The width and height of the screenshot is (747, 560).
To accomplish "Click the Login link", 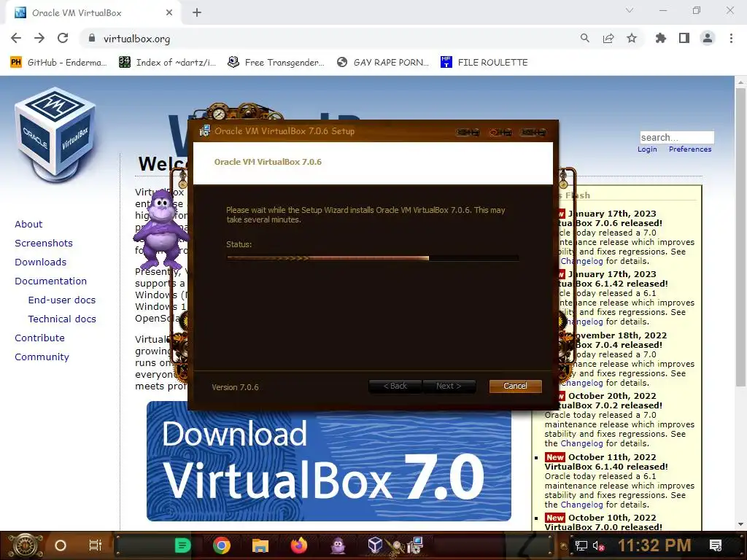I will point(647,149).
